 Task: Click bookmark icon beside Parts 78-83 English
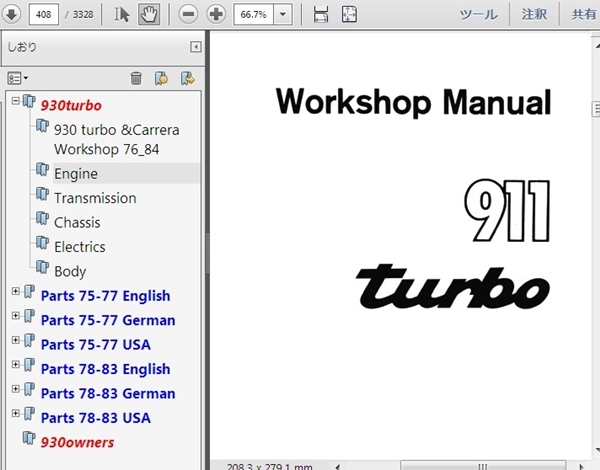[29, 365]
